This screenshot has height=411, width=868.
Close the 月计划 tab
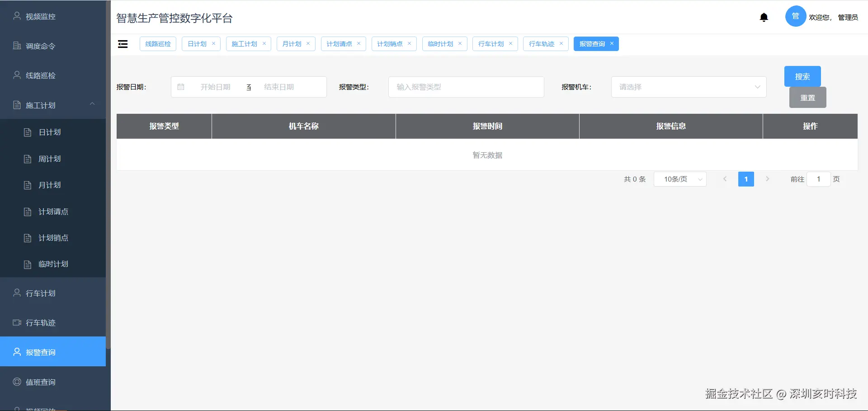308,43
